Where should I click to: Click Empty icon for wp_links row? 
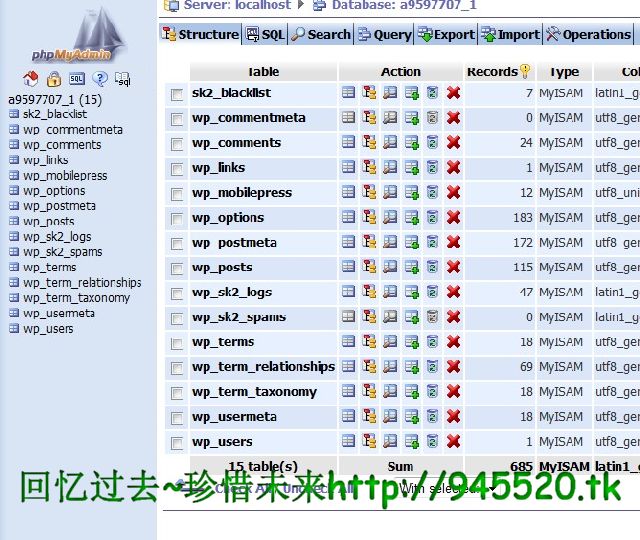pyautogui.click(x=432, y=168)
